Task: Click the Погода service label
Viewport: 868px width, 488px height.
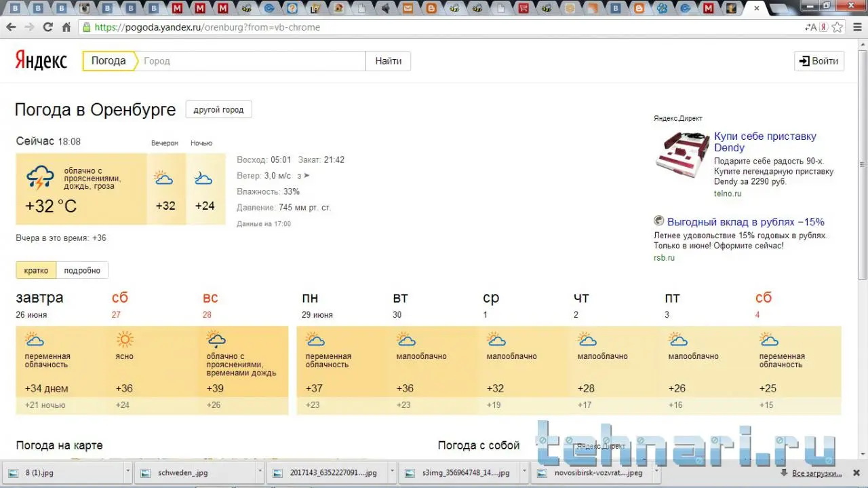Action: click(x=108, y=61)
